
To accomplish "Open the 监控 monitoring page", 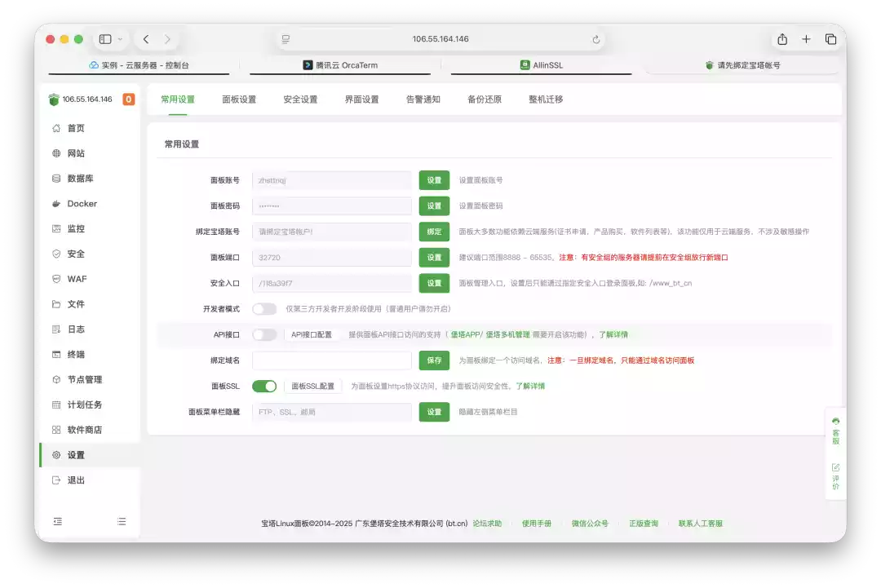I will tap(77, 228).
